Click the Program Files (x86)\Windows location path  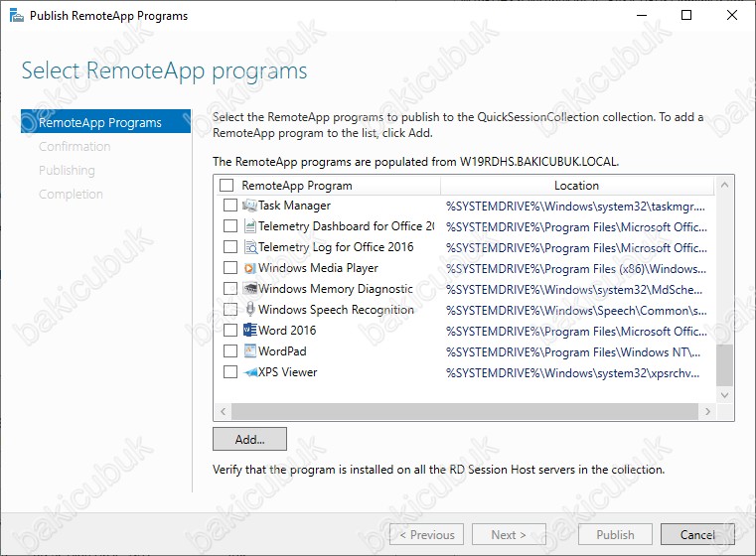576,269
